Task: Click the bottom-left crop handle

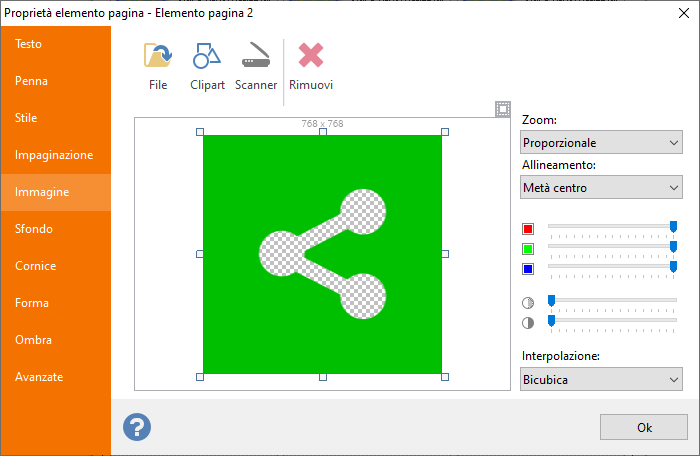Action: tap(200, 377)
